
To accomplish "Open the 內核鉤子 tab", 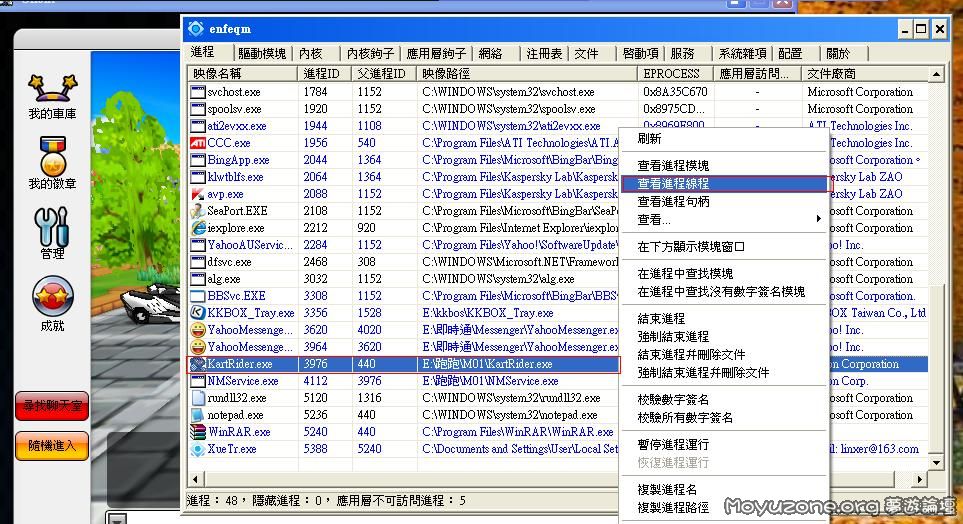I will coord(370,53).
